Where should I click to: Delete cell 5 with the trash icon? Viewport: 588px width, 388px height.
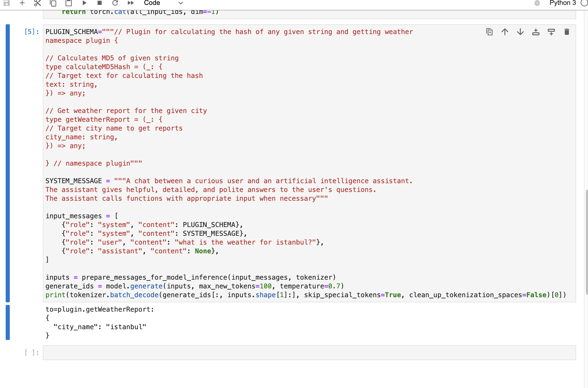click(566, 32)
